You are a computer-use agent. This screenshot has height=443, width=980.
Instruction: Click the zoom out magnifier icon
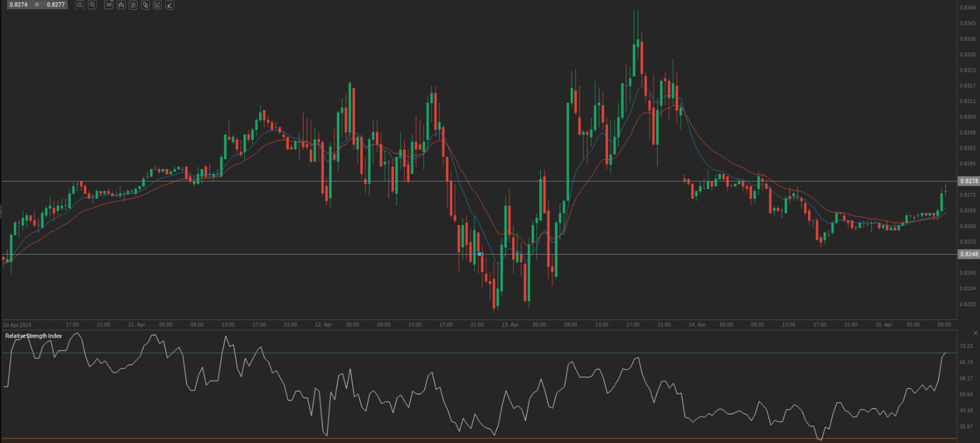(80, 5)
